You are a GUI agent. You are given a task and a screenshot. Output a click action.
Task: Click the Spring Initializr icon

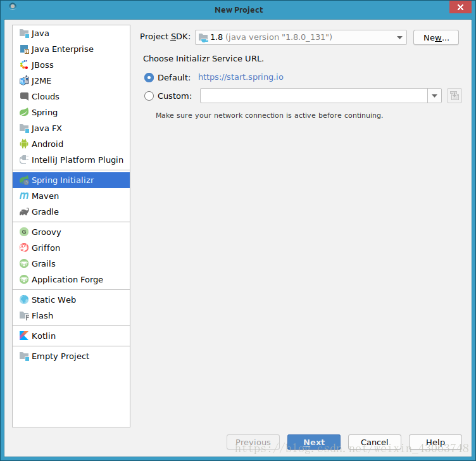(x=24, y=180)
